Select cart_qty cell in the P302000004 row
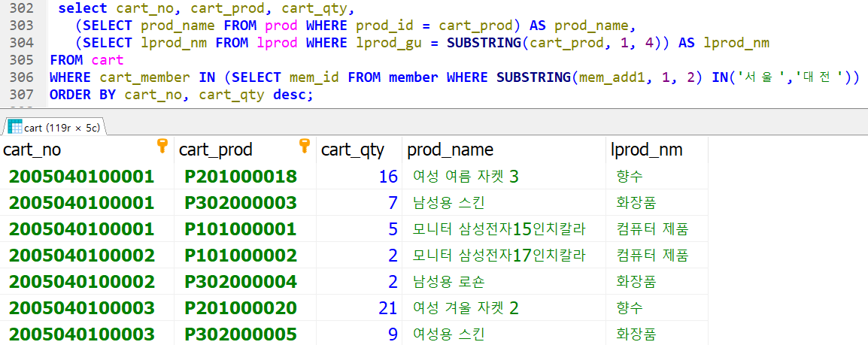 359,281
